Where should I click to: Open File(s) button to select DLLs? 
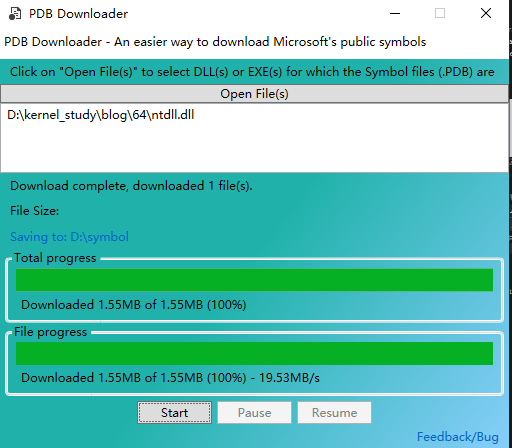(254, 94)
